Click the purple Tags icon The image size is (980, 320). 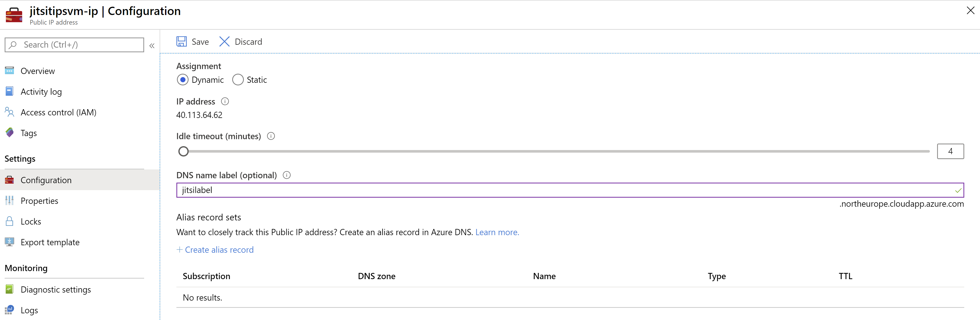click(x=10, y=132)
